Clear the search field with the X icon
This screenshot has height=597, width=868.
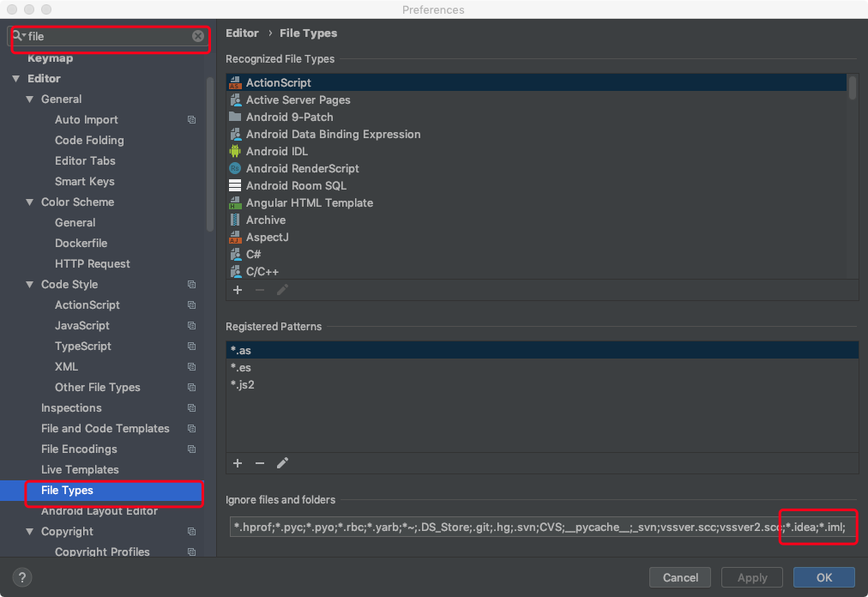tap(197, 36)
